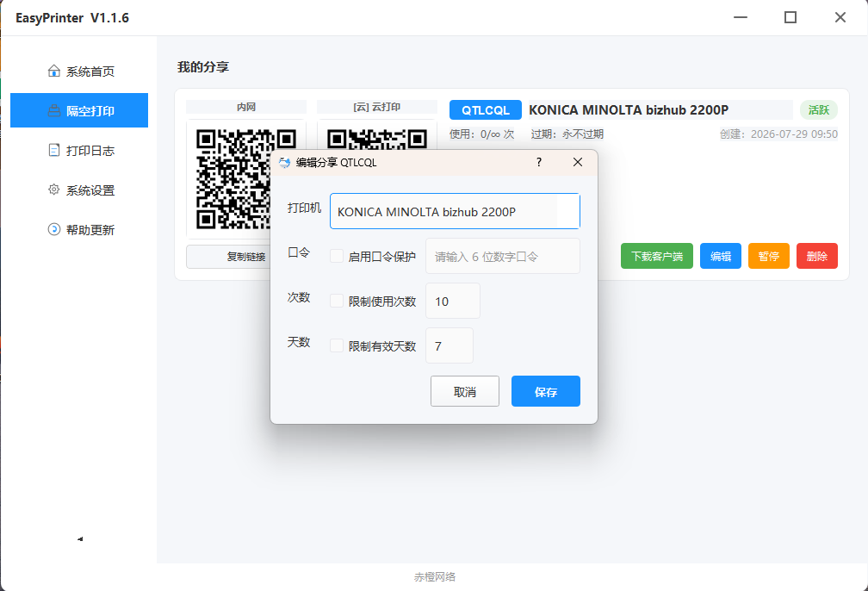Open 打印日志 menu item
The width and height of the screenshot is (868, 591).
click(x=79, y=150)
